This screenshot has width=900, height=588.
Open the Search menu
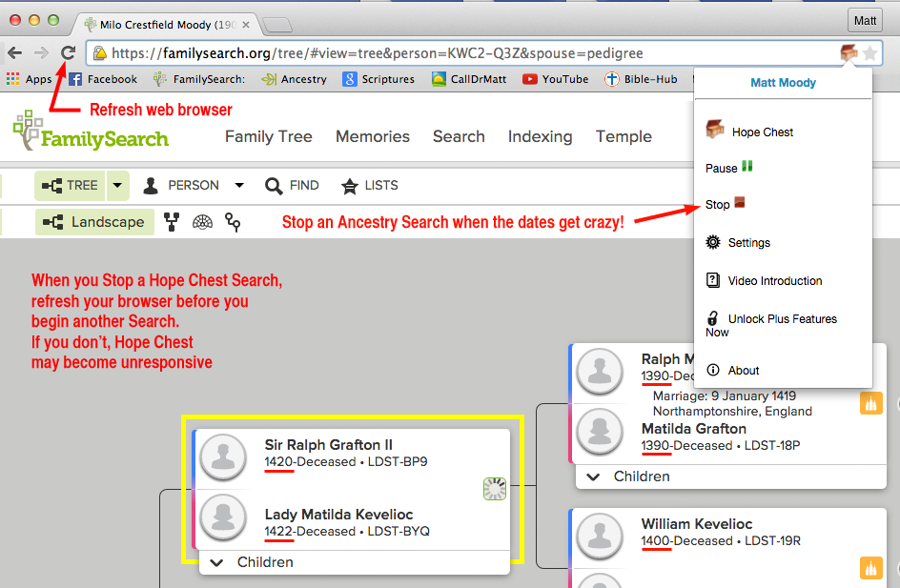[x=459, y=136]
